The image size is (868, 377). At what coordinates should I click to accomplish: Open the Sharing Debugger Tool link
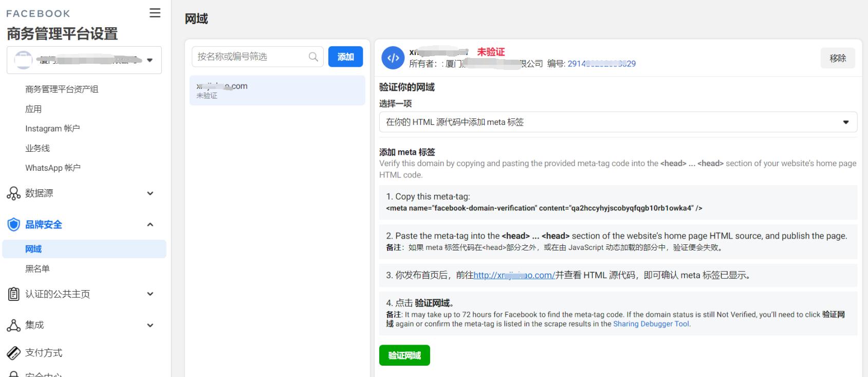coord(651,324)
